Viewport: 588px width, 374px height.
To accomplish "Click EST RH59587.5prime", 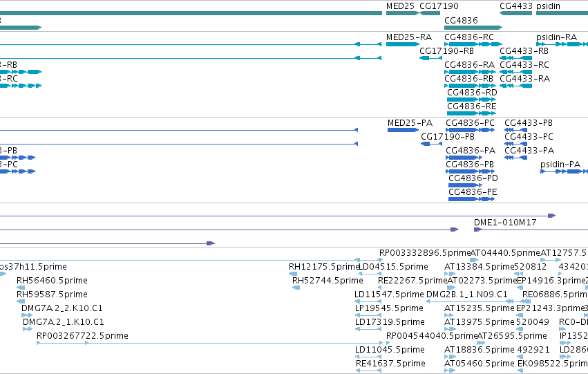I will click(52, 295).
